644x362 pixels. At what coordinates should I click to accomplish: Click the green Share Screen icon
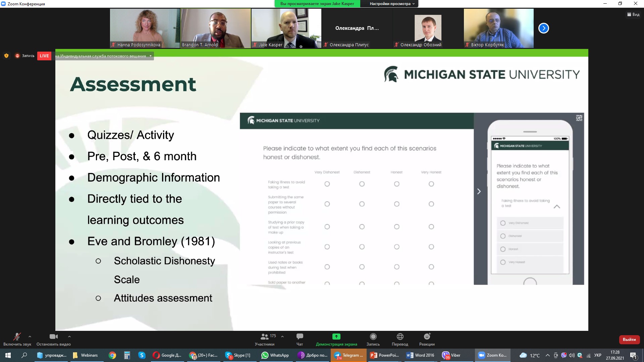336,337
